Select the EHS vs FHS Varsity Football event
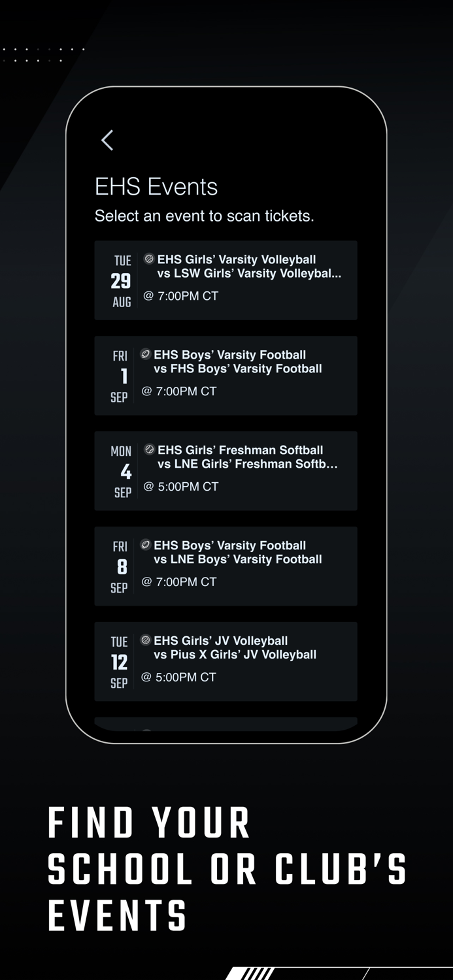The width and height of the screenshot is (453, 980). click(226, 375)
